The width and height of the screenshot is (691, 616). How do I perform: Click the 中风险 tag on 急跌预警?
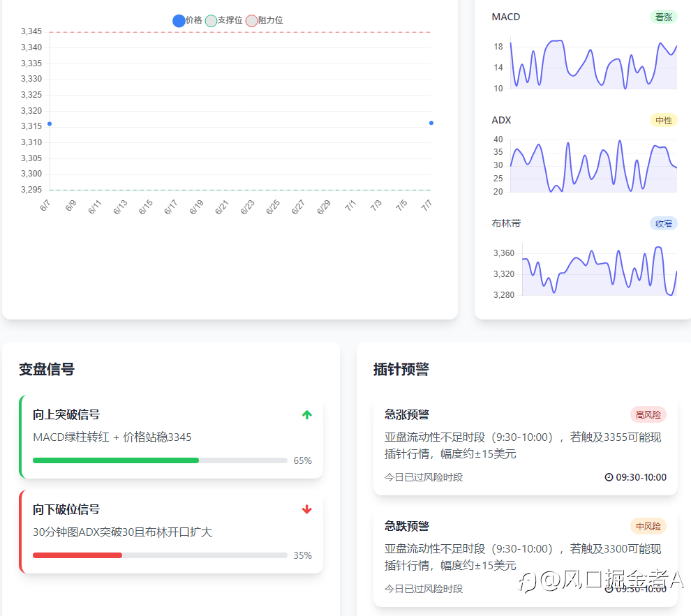coord(648,526)
